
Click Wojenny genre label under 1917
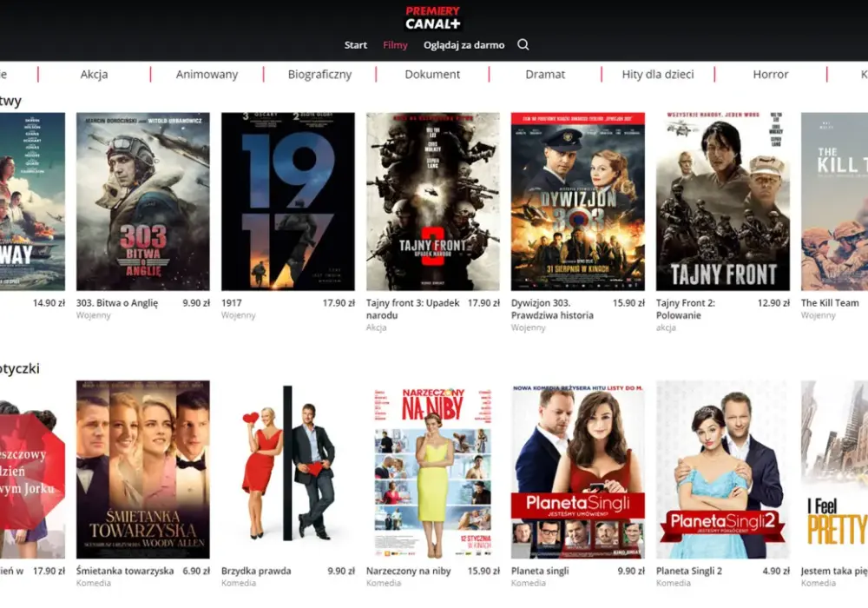[x=239, y=315]
